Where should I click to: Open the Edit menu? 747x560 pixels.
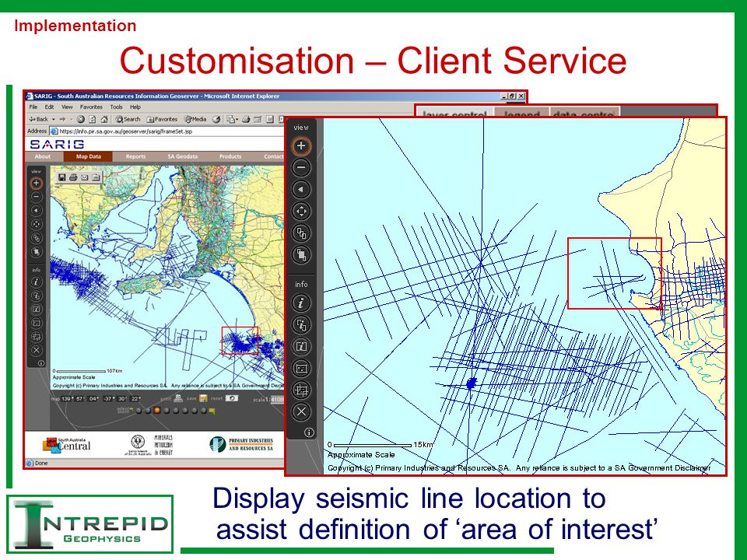(50, 107)
